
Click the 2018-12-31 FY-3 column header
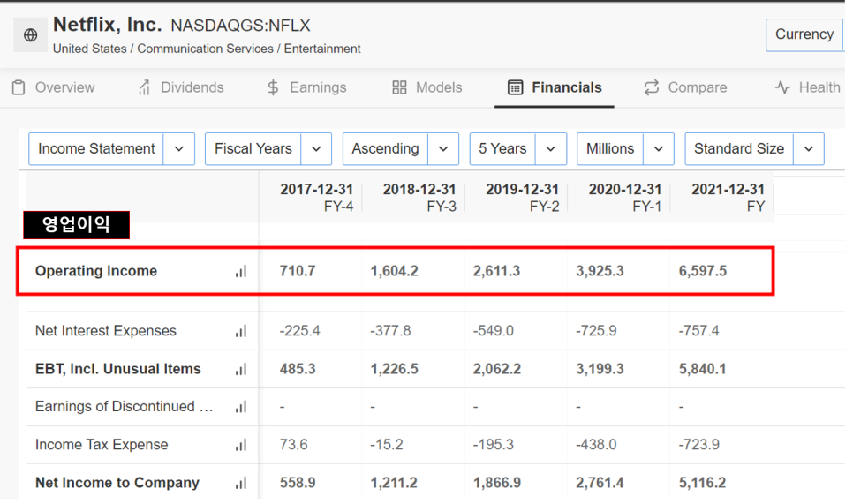(x=419, y=198)
